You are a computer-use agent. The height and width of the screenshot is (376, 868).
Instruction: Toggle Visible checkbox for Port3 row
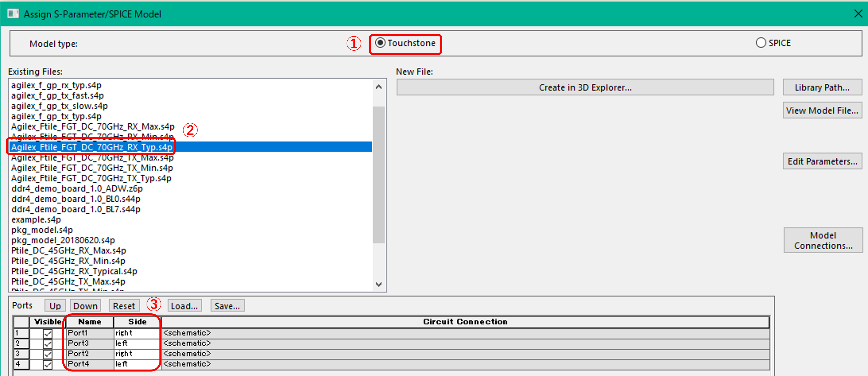(48, 344)
